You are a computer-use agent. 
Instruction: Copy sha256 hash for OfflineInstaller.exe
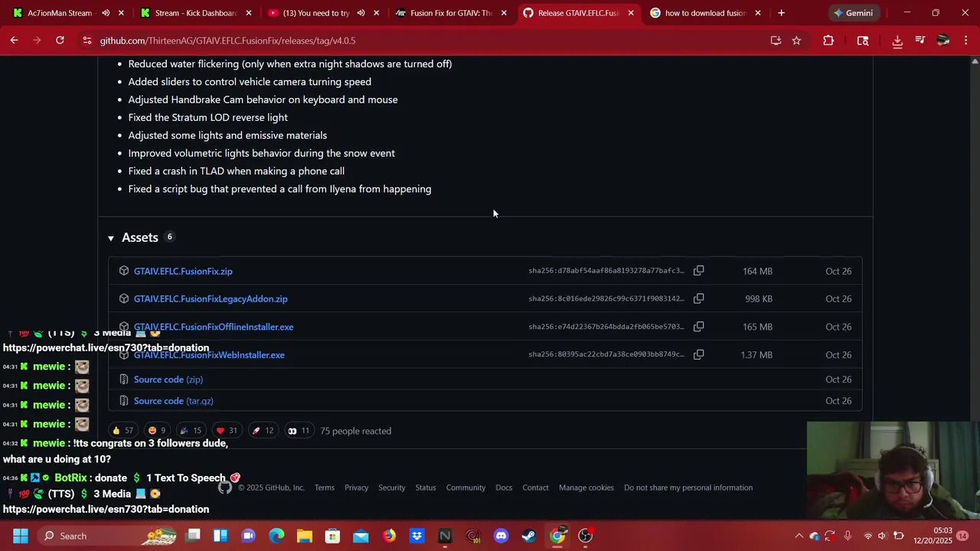click(x=698, y=327)
